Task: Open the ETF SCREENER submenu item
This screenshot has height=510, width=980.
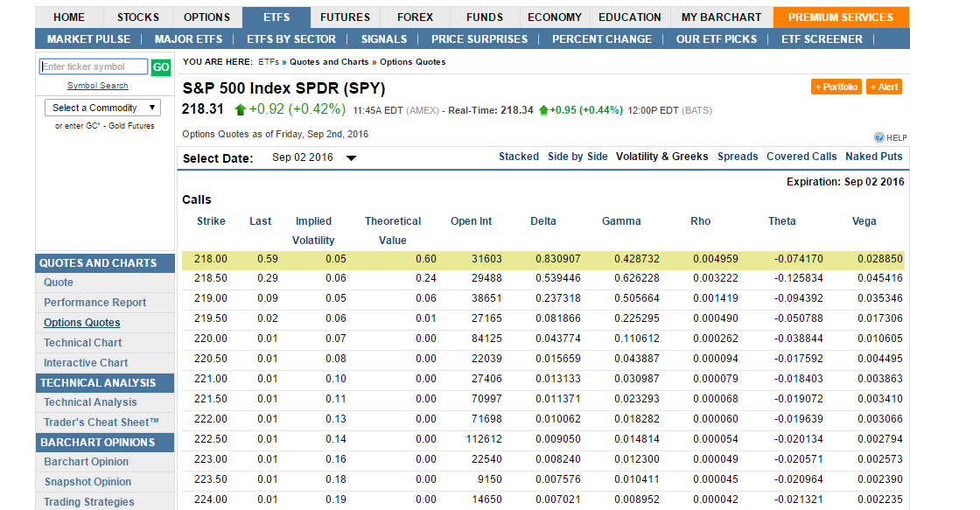Action: click(822, 38)
